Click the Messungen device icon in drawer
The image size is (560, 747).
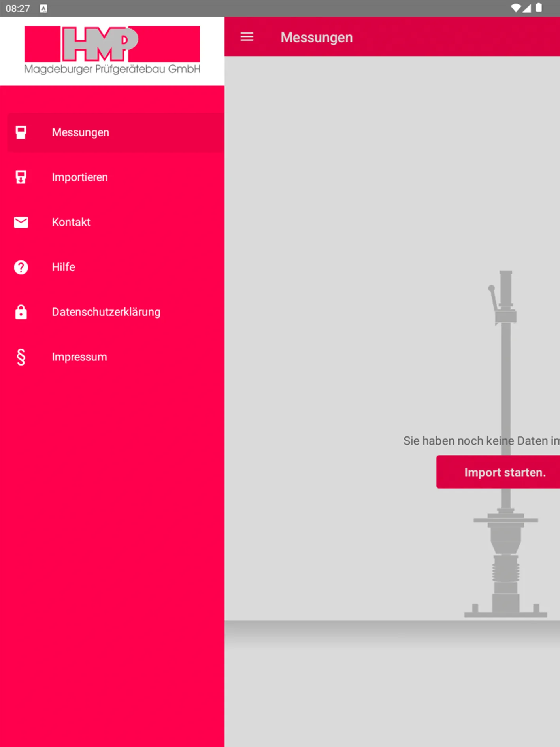tap(21, 132)
